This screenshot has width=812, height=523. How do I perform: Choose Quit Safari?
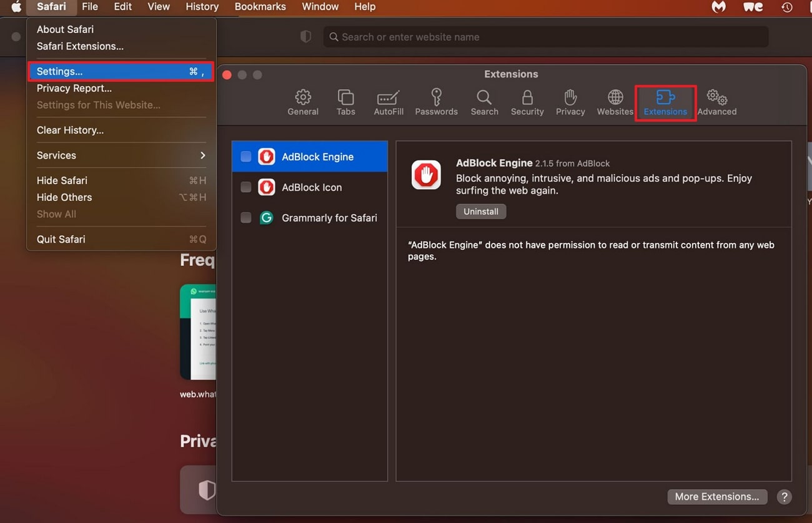coord(121,239)
